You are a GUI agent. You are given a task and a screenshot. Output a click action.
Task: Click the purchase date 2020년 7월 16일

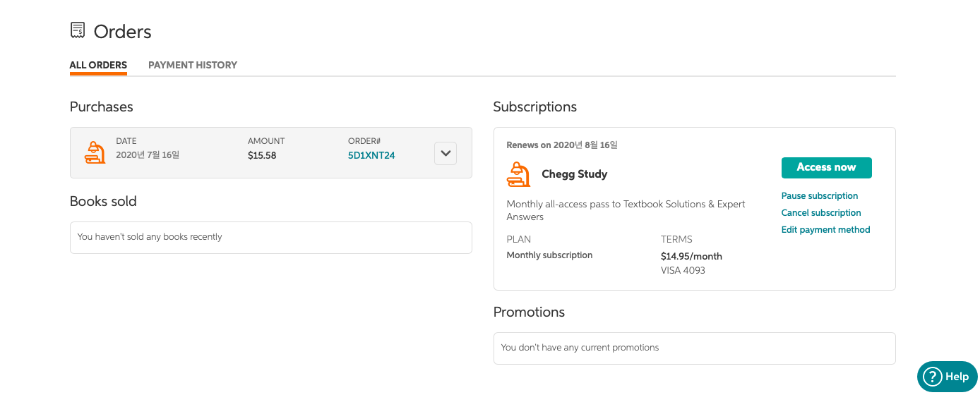click(148, 154)
